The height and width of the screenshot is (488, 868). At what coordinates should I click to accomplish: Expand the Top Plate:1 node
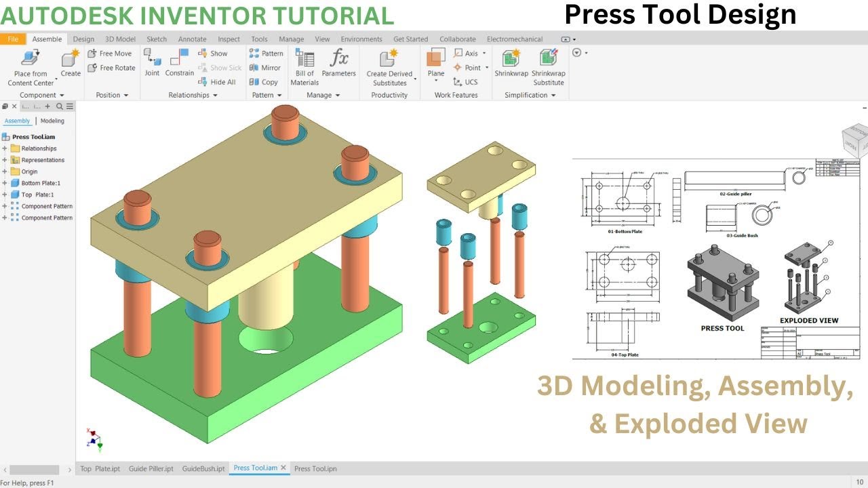(x=5, y=195)
